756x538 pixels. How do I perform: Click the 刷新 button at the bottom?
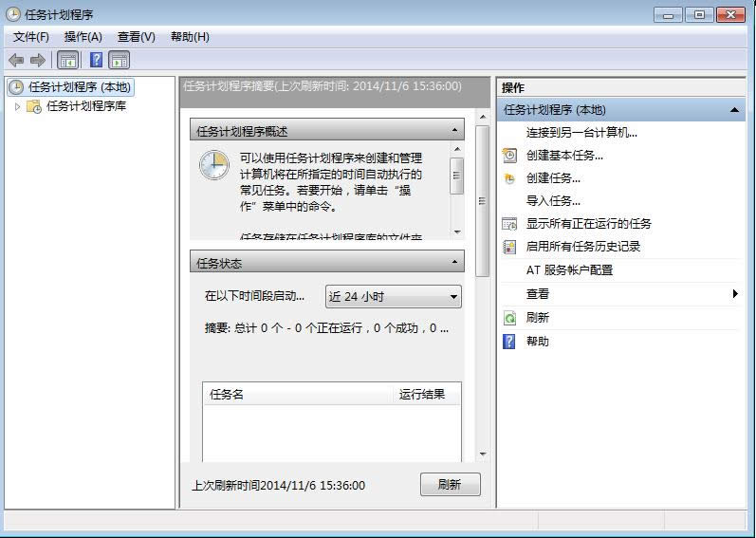[x=450, y=484]
